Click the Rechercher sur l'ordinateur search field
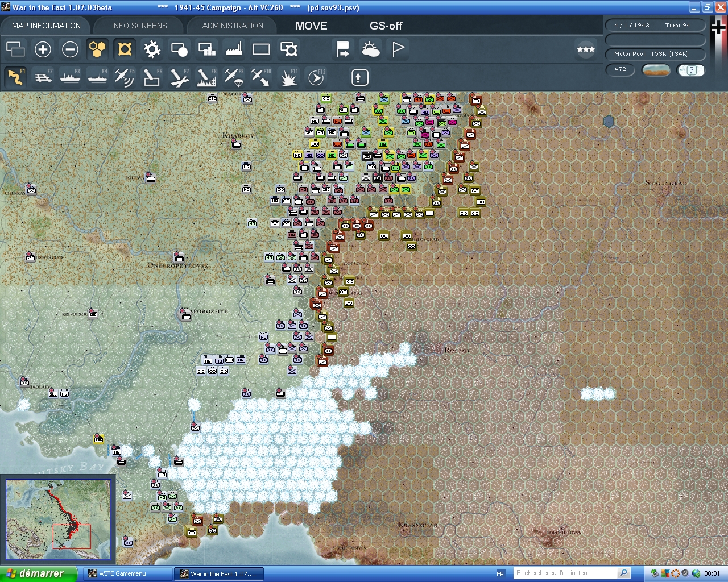 click(x=565, y=573)
